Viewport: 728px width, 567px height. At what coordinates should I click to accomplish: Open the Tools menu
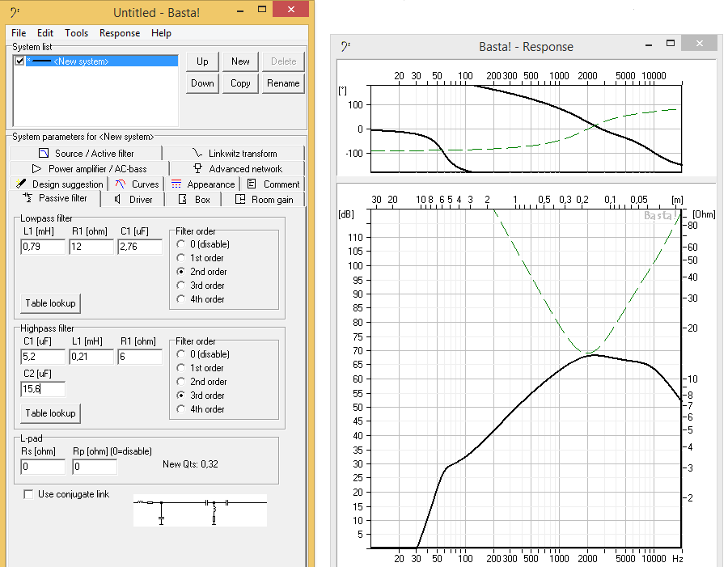click(x=76, y=33)
